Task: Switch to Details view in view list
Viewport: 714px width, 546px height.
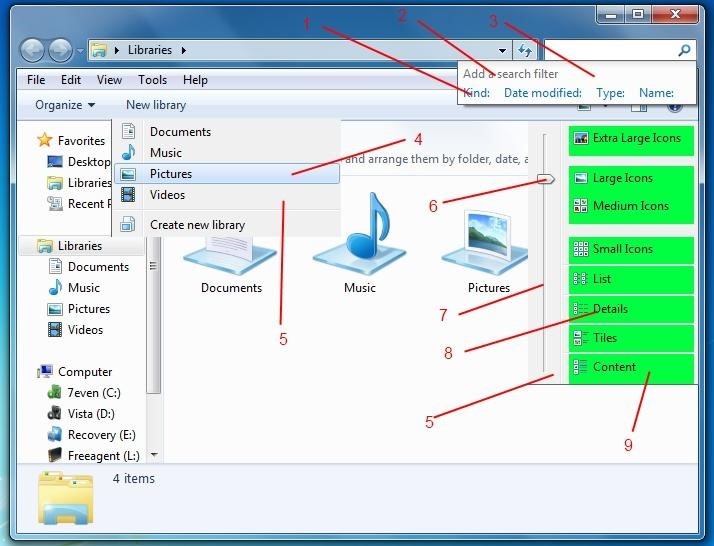Action: click(x=610, y=309)
